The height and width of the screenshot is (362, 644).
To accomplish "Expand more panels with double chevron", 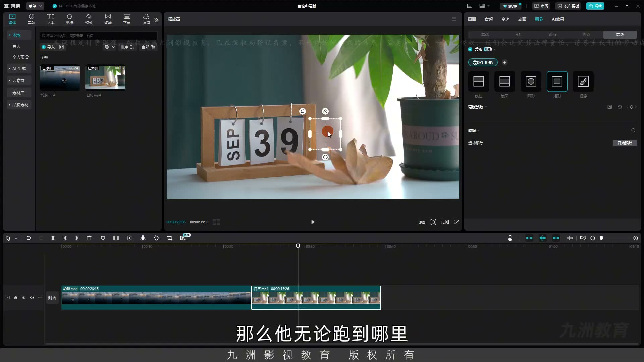I will pos(156,20).
